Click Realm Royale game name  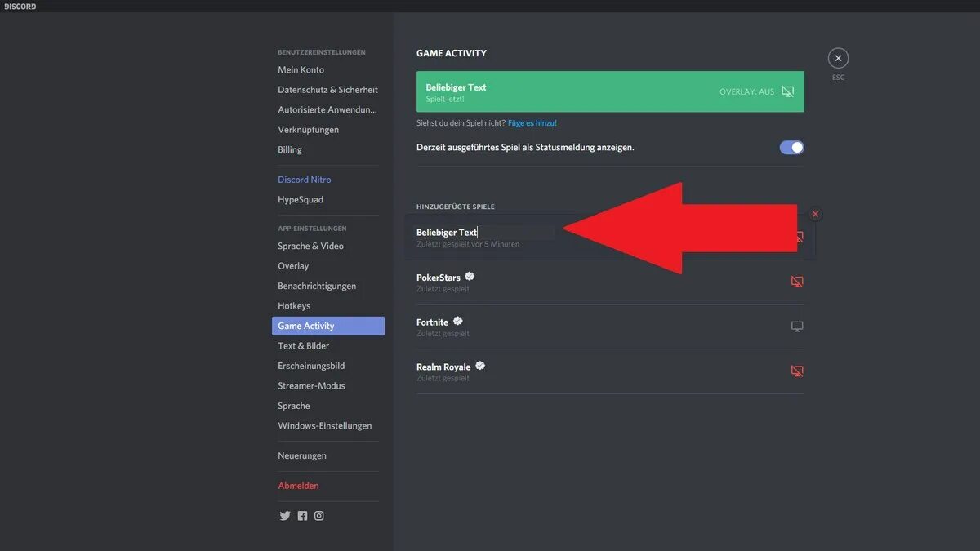(x=443, y=367)
